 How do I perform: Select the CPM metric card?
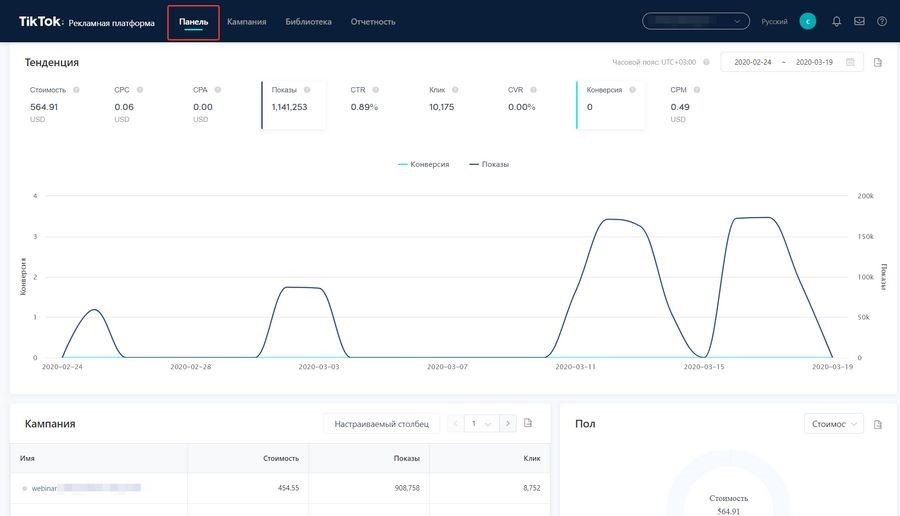coord(685,105)
